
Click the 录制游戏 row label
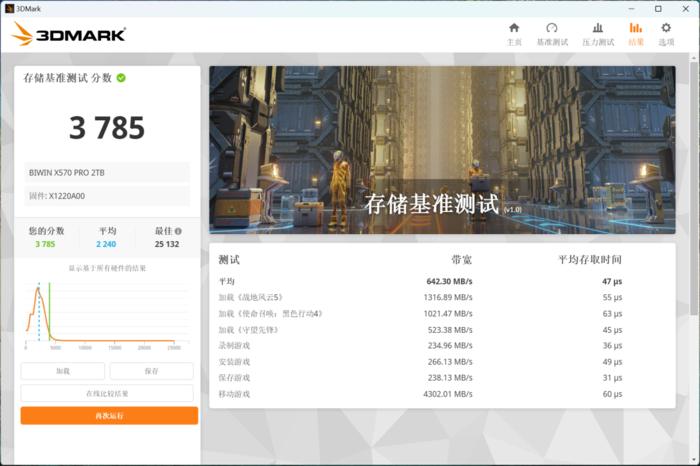[x=234, y=345]
